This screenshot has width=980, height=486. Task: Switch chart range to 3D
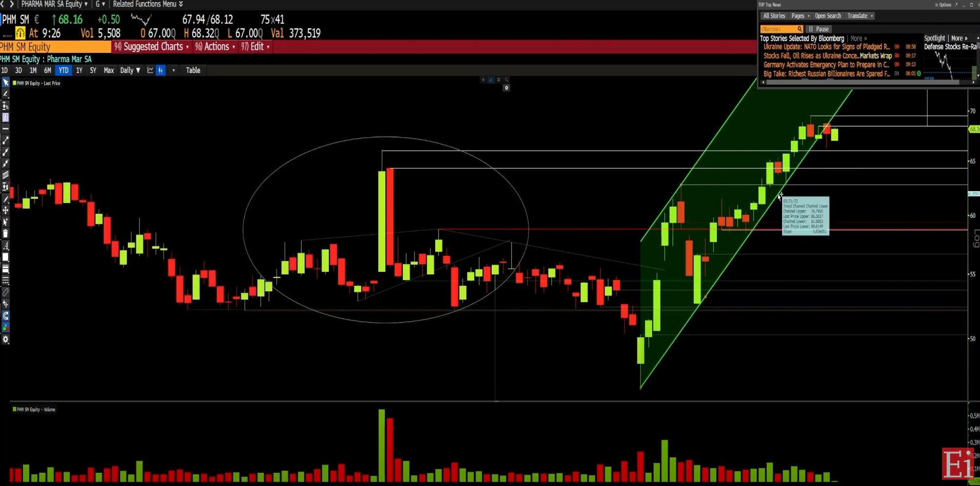pyautogui.click(x=19, y=70)
